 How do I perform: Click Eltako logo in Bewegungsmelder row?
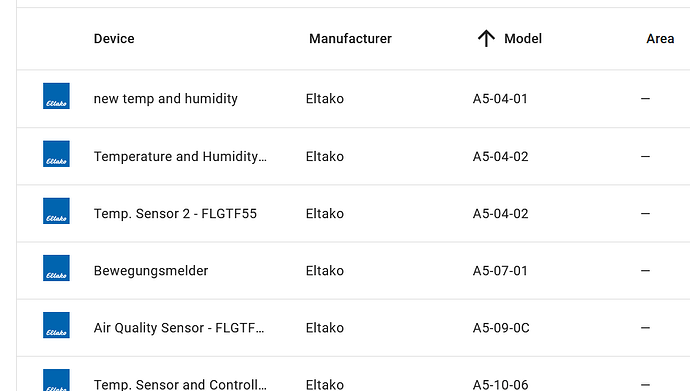point(56,268)
